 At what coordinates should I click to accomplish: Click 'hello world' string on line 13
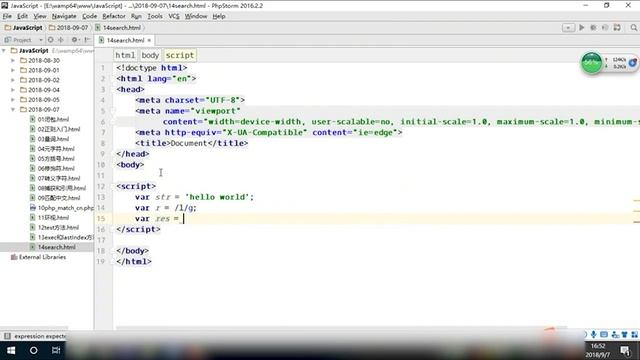(219, 197)
